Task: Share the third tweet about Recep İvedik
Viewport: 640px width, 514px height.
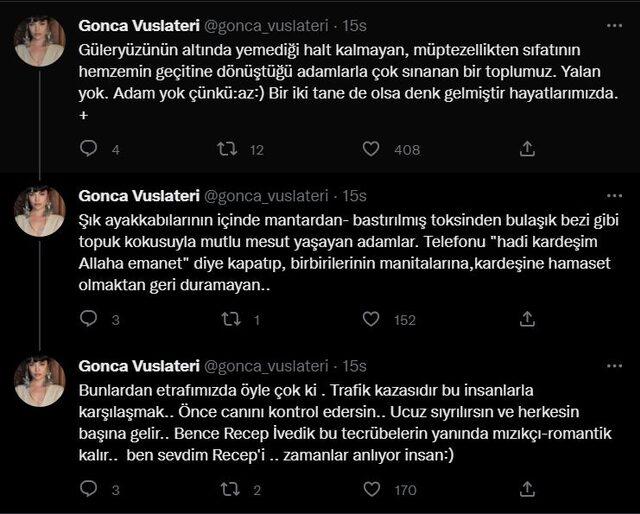Action: pos(527,490)
